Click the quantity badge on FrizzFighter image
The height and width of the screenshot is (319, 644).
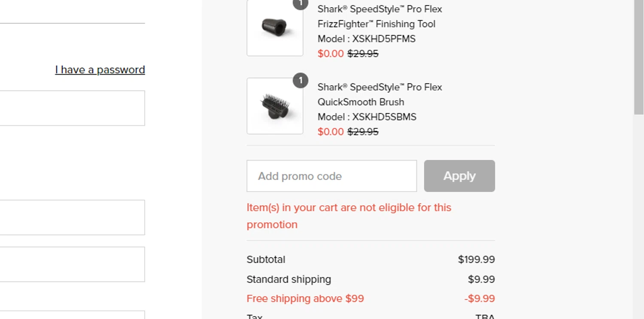[301, 3]
